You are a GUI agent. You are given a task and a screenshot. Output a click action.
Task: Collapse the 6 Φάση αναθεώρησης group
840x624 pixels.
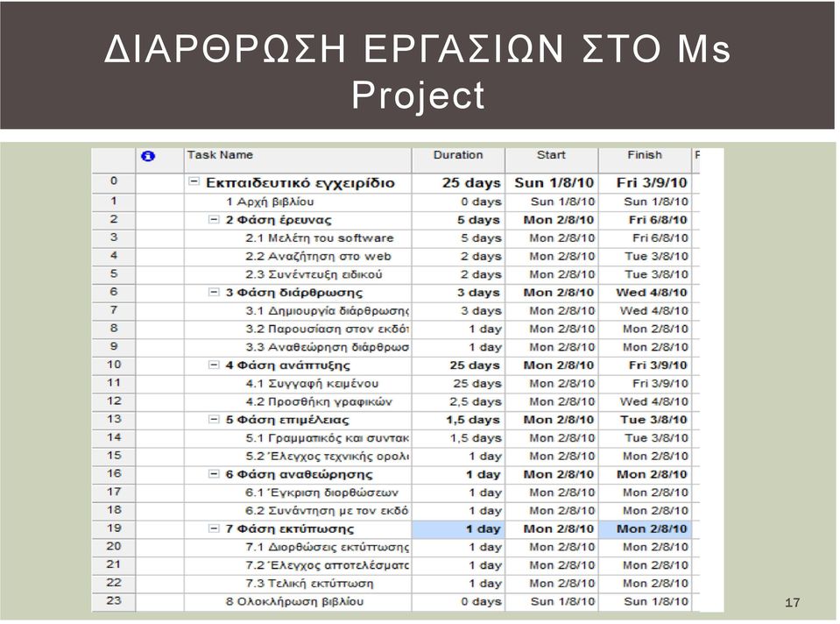214,474
